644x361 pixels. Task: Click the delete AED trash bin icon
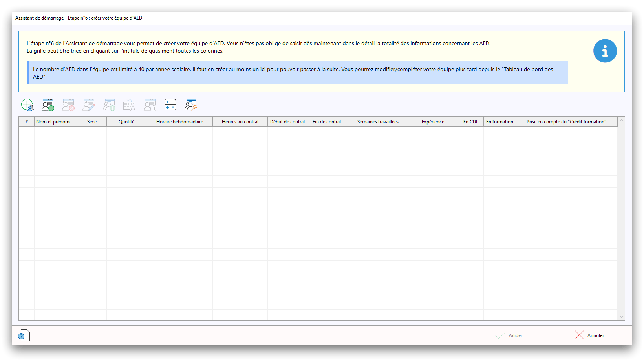(150, 105)
